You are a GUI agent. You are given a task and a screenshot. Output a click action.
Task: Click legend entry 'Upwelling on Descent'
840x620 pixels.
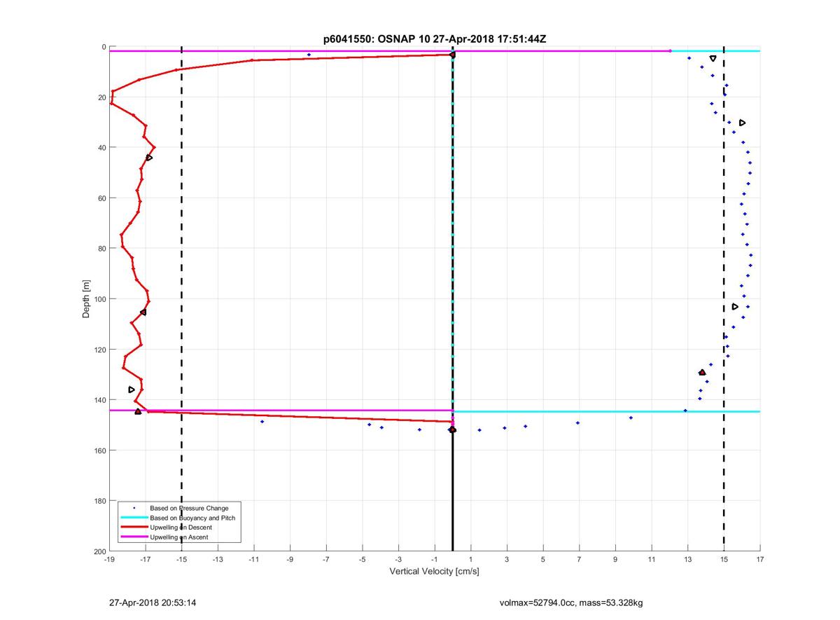[x=181, y=527]
